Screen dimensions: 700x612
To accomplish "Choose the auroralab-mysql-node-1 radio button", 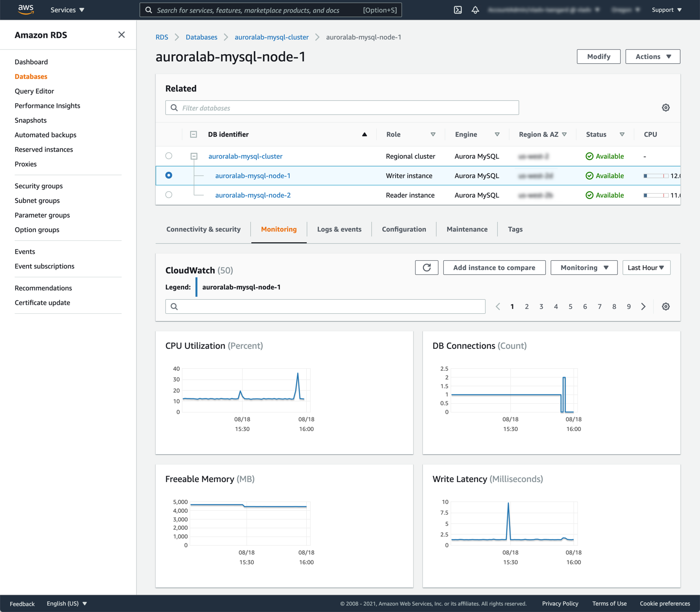I will (x=169, y=176).
